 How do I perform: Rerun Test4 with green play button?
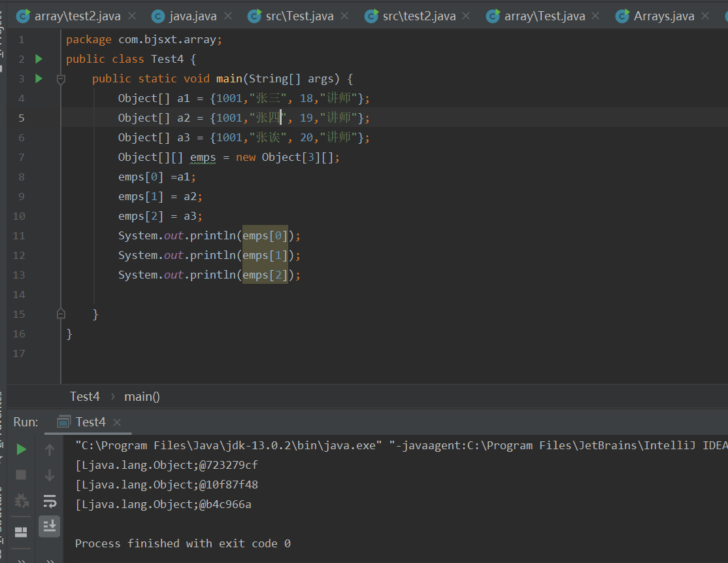(x=22, y=449)
